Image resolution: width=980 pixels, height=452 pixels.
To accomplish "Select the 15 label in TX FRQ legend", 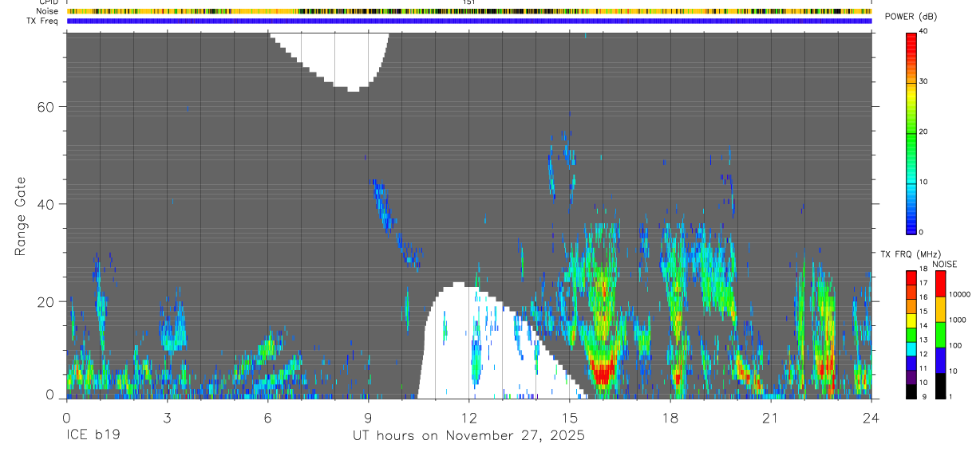I will click(923, 312).
